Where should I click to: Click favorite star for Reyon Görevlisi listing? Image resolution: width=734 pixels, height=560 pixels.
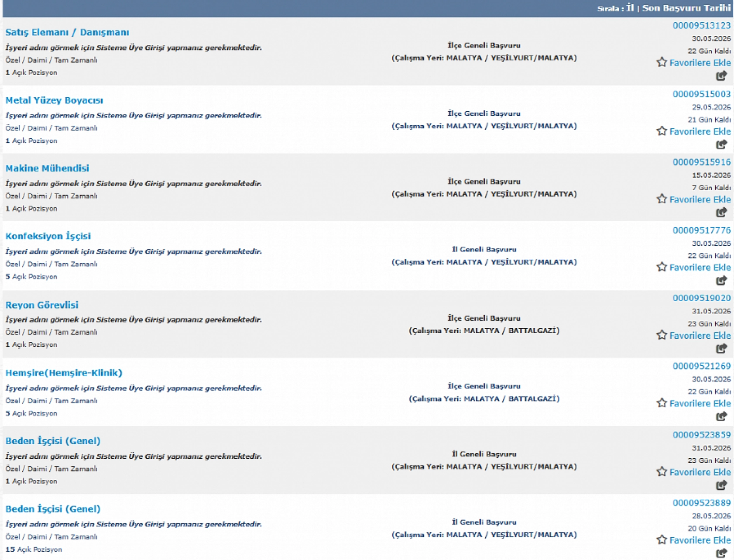(662, 335)
